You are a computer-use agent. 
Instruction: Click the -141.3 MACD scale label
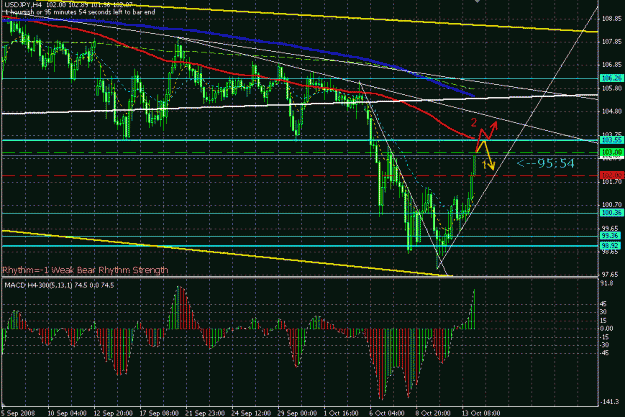pyautogui.click(x=610, y=402)
